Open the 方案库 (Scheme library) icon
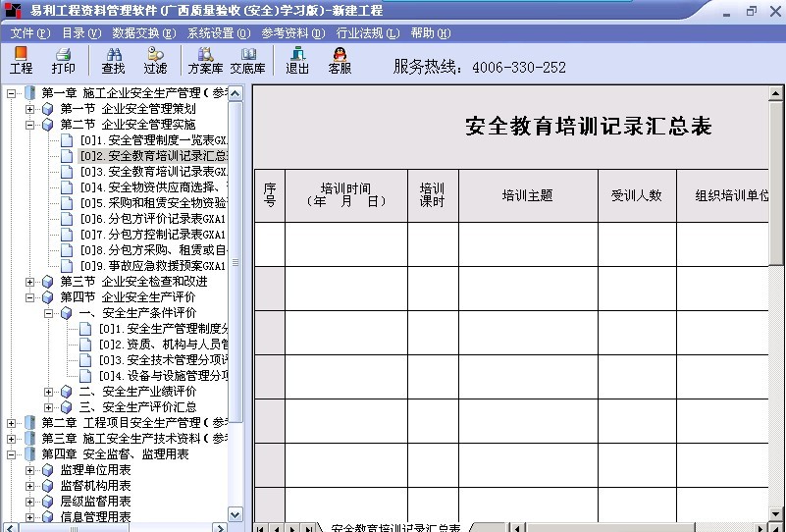The image size is (786, 532). (205, 60)
